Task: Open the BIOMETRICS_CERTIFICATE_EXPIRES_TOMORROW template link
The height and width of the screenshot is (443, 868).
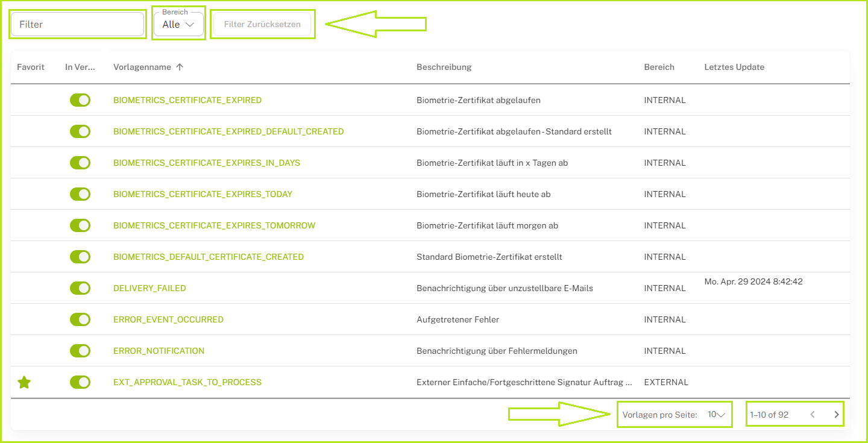Action: click(214, 225)
